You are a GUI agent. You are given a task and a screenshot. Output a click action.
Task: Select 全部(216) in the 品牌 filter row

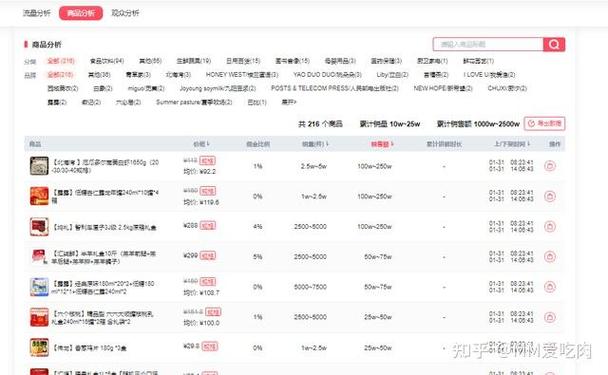60,74
